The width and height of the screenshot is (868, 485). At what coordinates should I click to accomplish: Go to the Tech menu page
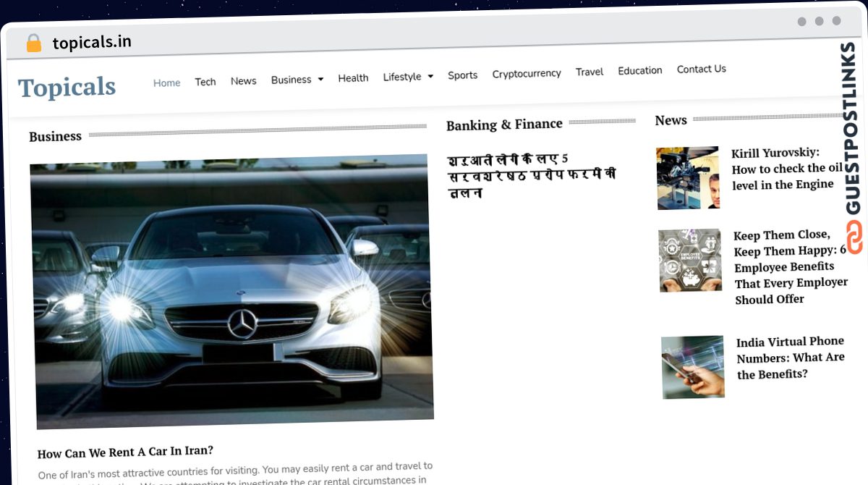tap(205, 82)
